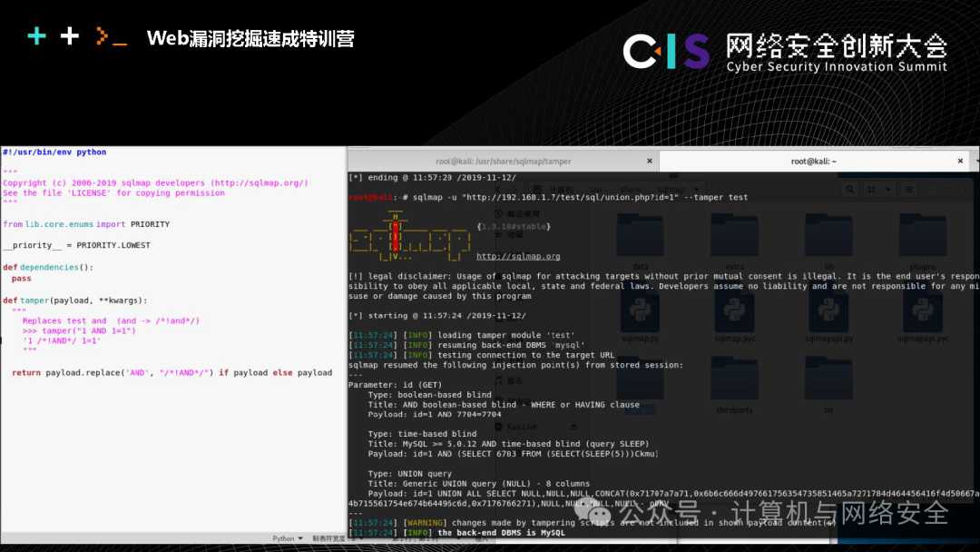Go back in the file manager
This screenshot has height=552, width=980.
pyautogui.click(x=498, y=190)
